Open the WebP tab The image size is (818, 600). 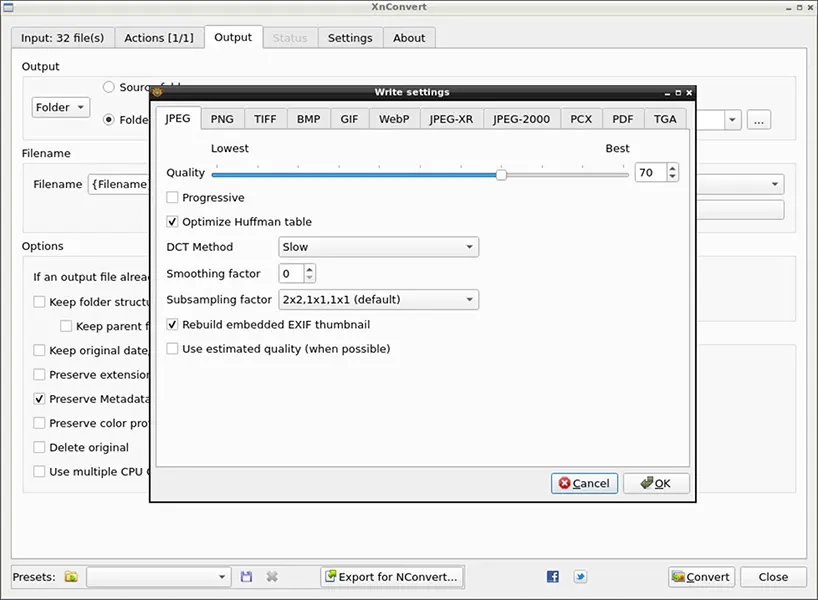click(394, 119)
